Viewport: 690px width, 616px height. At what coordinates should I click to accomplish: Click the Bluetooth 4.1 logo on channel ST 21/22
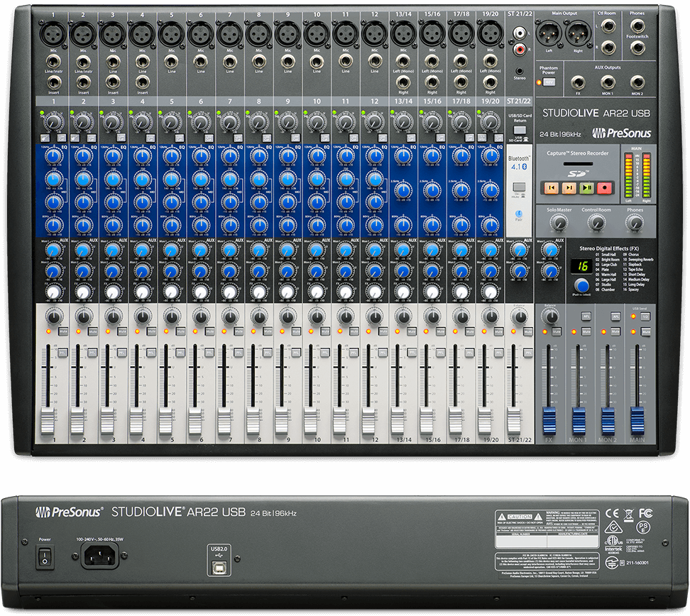(518, 160)
